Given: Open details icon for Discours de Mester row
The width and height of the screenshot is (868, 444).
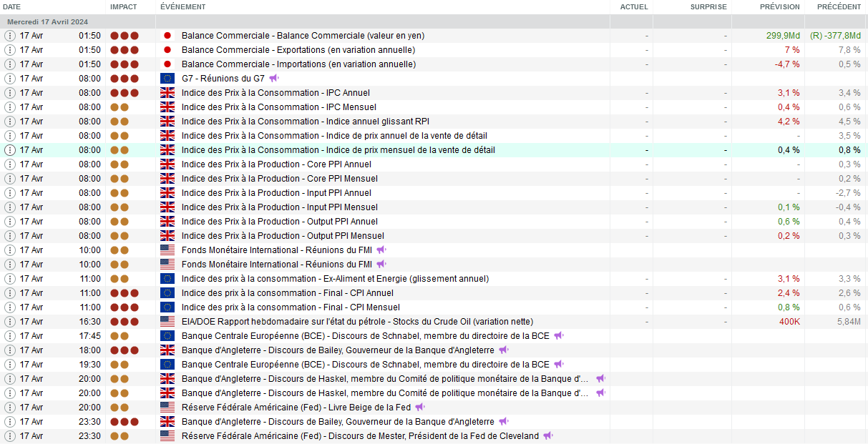Looking at the screenshot, I should [10, 436].
